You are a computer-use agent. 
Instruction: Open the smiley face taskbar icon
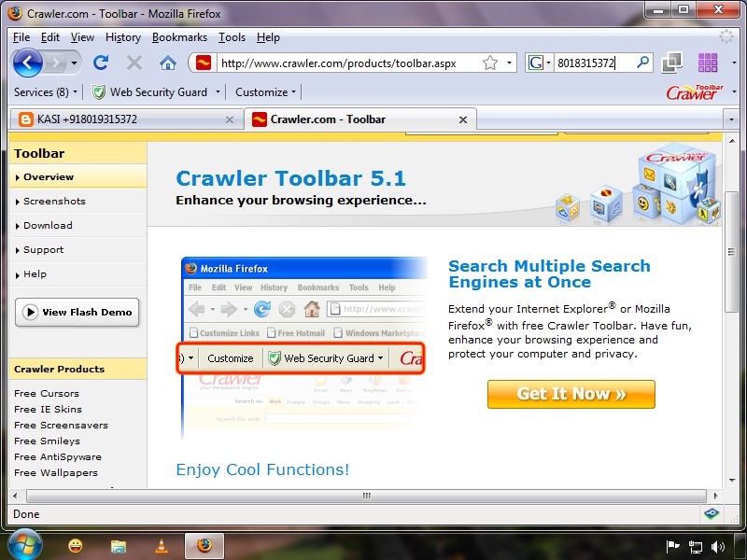[76, 546]
